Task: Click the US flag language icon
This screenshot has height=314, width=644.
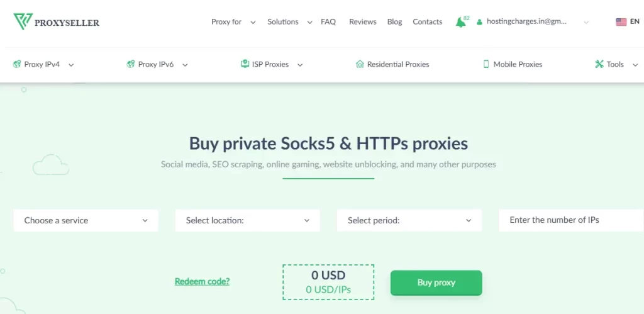Action: pos(621,22)
